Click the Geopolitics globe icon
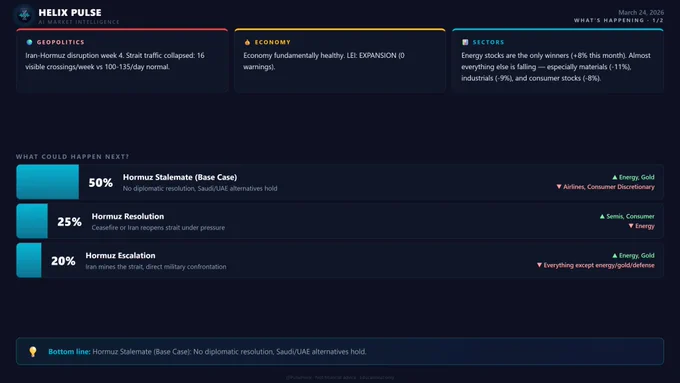This screenshot has width=680, height=383. [29, 42]
